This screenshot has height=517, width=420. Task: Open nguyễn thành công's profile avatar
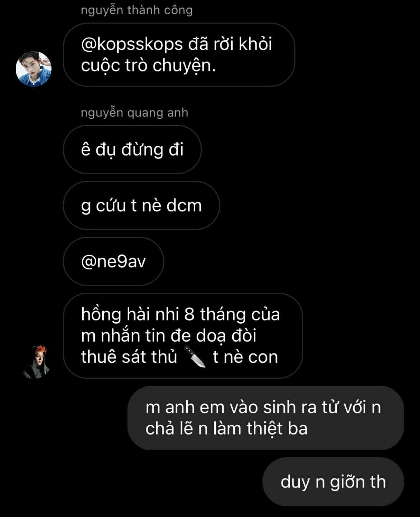click(x=34, y=69)
